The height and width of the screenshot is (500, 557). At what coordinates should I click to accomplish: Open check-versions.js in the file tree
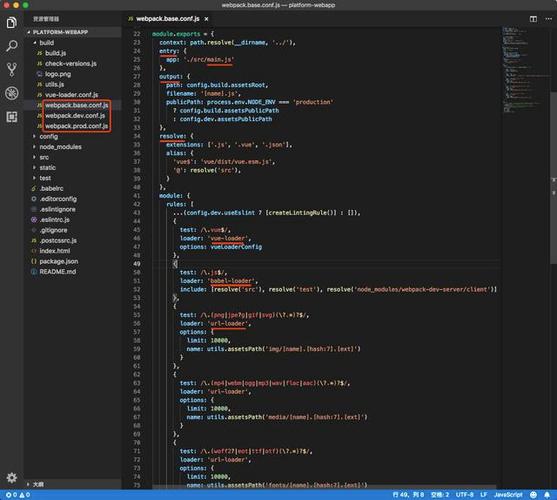73,64
